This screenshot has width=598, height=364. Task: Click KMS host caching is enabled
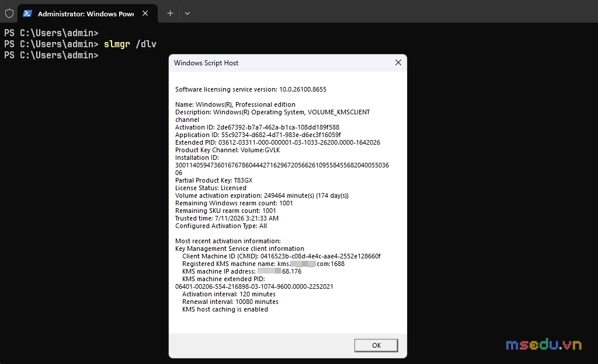[x=225, y=310]
